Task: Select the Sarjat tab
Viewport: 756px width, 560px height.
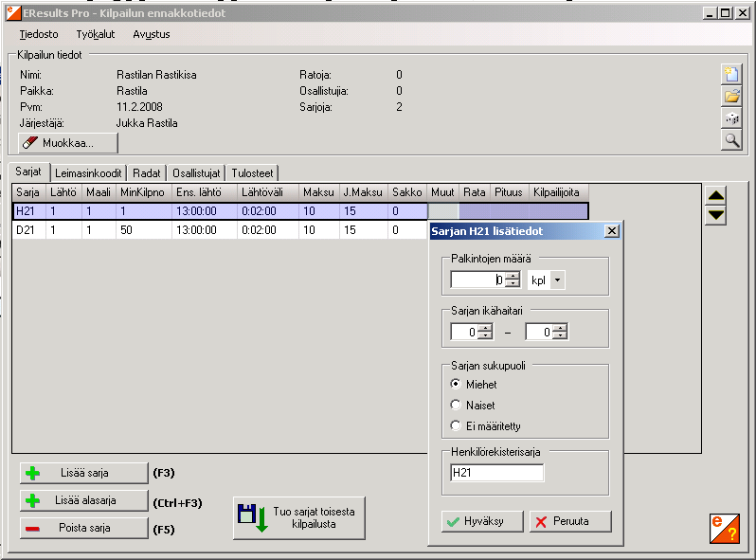Action: pyautogui.click(x=28, y=172)
